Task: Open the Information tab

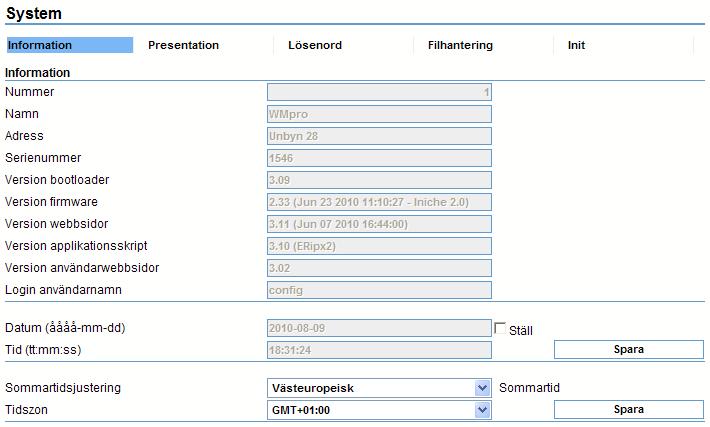Action: pyautogui.click(x=70, y=45)
